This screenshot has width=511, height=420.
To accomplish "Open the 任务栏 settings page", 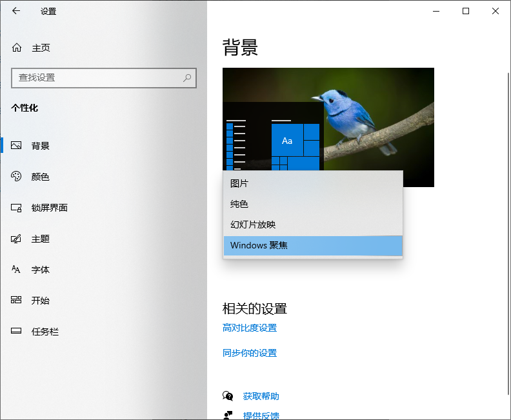I will [45, 332].
